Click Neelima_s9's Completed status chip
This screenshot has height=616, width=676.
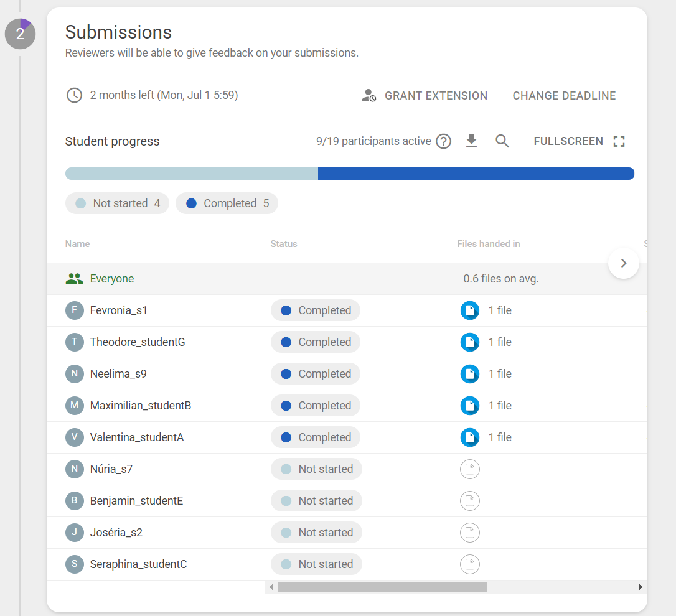[x=316, y=374]
